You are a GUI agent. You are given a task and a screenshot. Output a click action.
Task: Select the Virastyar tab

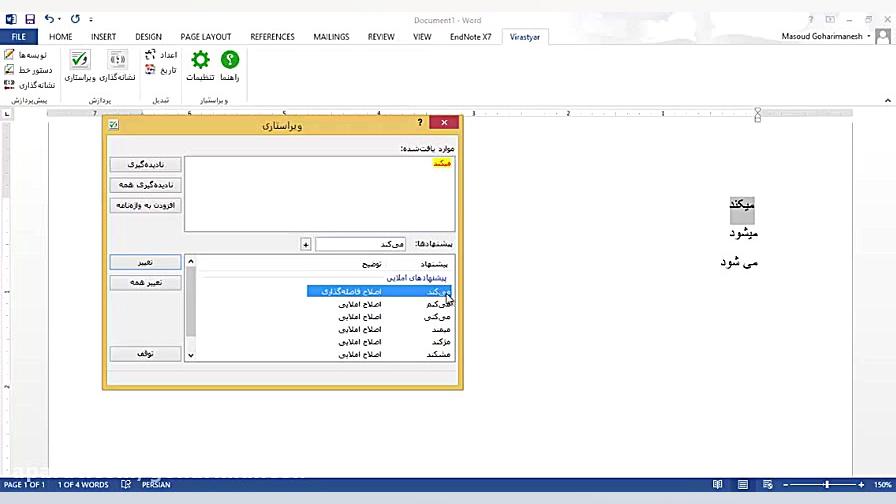click(525, 37)
